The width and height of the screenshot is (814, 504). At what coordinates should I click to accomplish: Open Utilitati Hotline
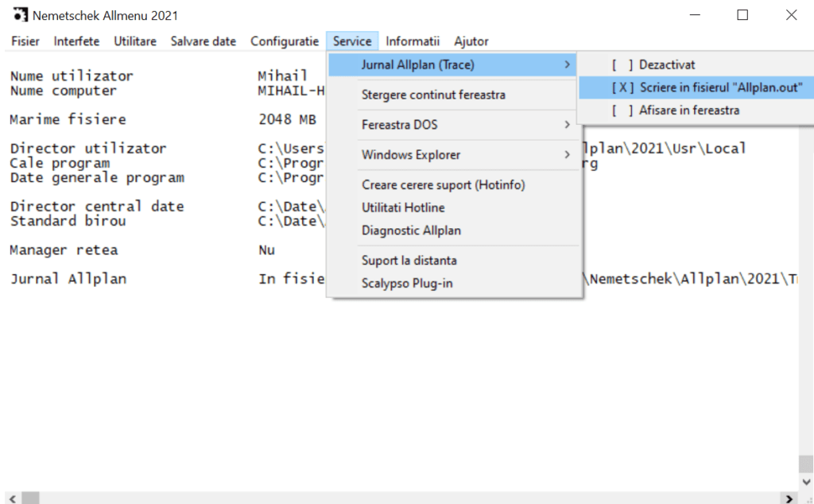point(452,207)
